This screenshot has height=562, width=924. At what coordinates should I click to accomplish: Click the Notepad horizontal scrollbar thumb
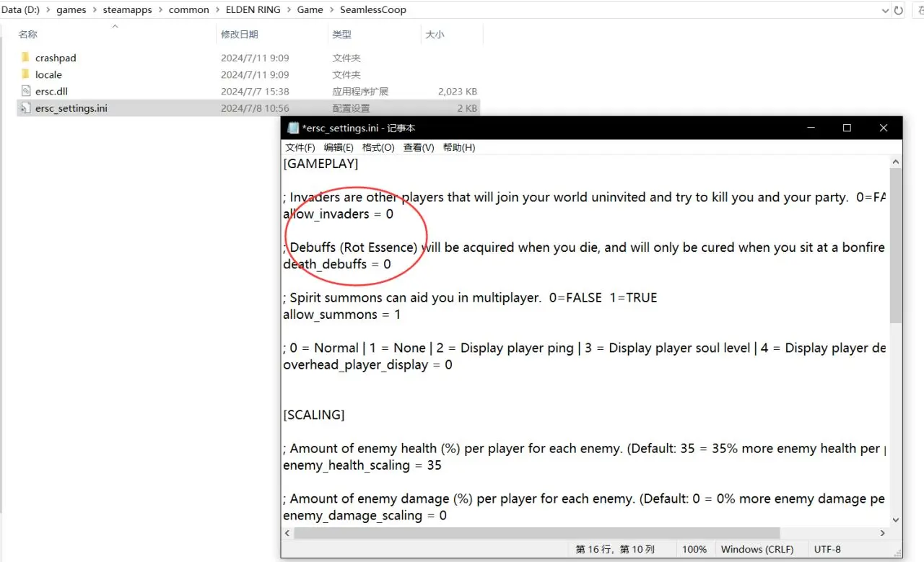click(537, 533)
